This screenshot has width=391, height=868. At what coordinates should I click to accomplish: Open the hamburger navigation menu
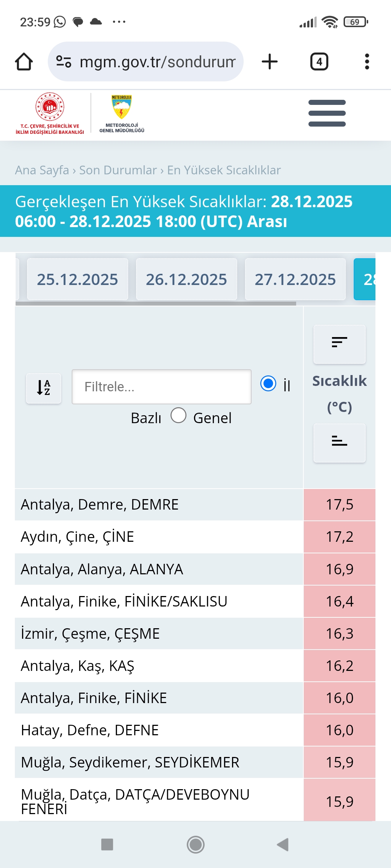click(x=327, y=113)
